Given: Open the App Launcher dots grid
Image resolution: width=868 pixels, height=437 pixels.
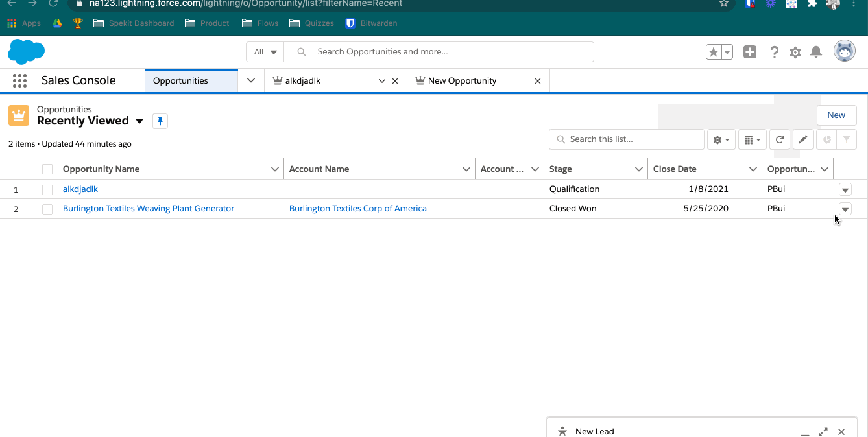Looking at the screenshot, I should pos(19,80).
